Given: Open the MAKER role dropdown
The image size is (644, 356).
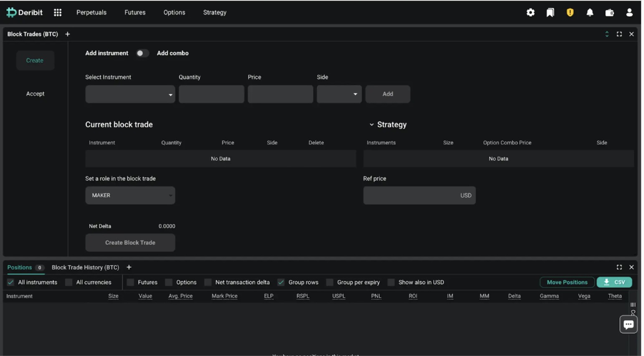Looking at the screenshot, I should [130, 195].
